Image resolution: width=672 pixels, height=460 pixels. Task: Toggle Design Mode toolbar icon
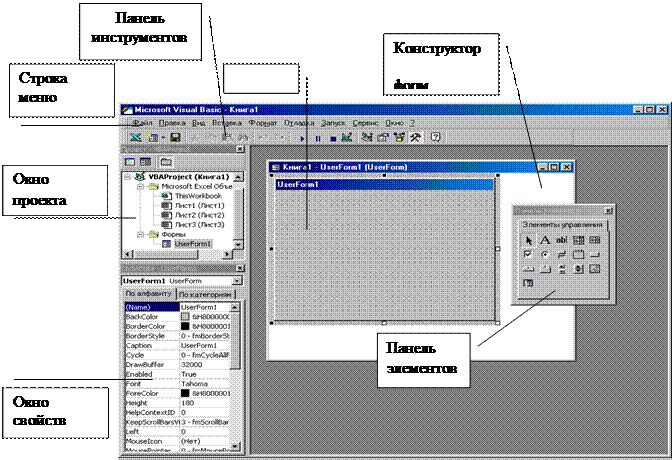[x=346, y=137]
